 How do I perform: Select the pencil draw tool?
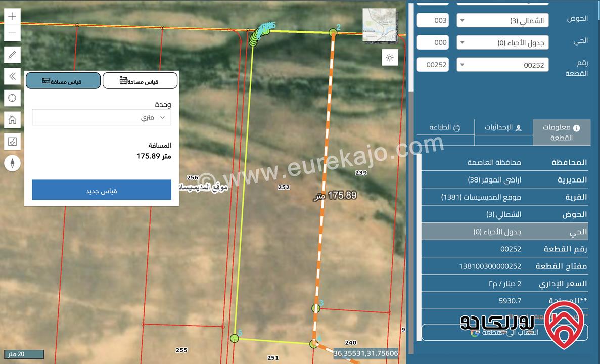[x=13, y=55]
